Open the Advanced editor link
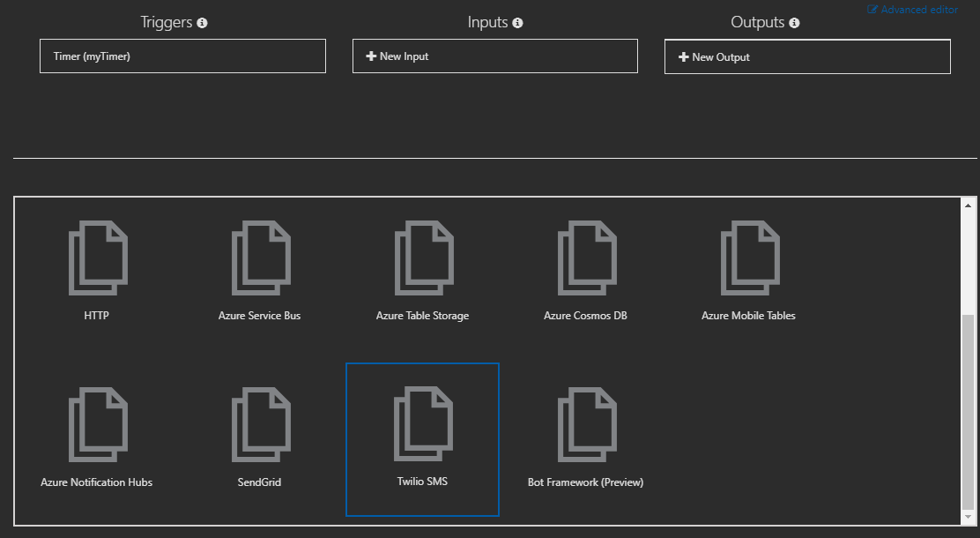 912,10
